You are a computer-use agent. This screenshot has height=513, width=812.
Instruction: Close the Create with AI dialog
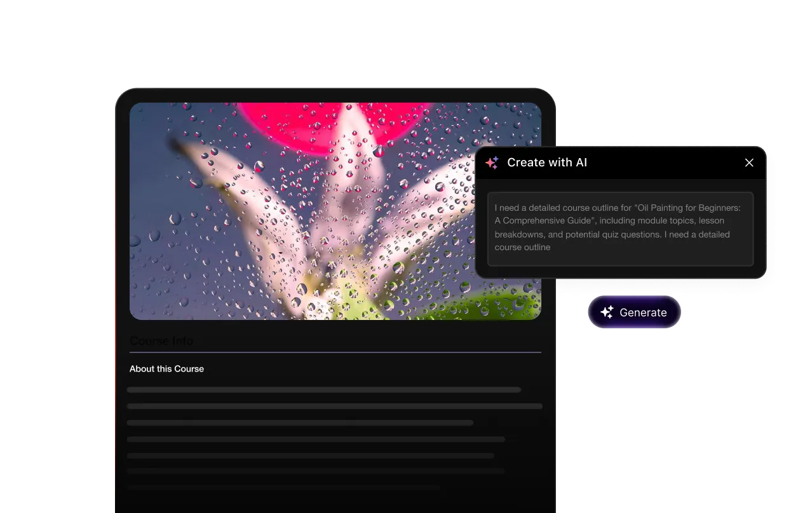coord(749,163)
